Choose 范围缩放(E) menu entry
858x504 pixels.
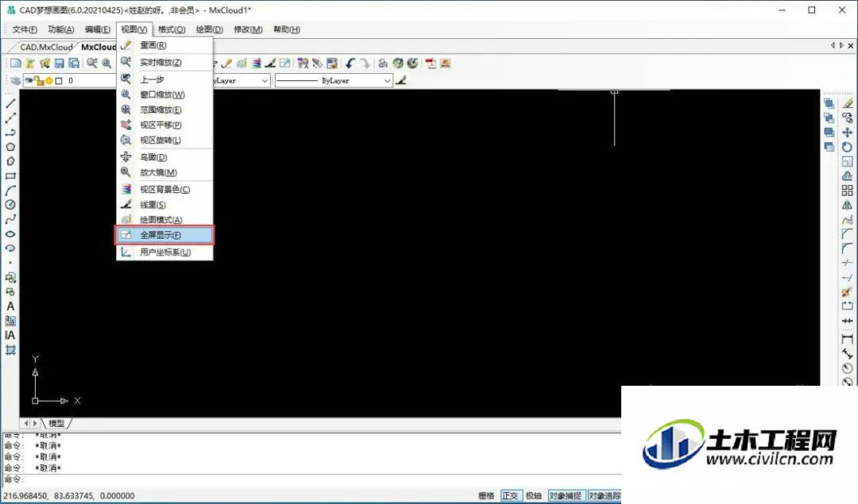(164, 110)
